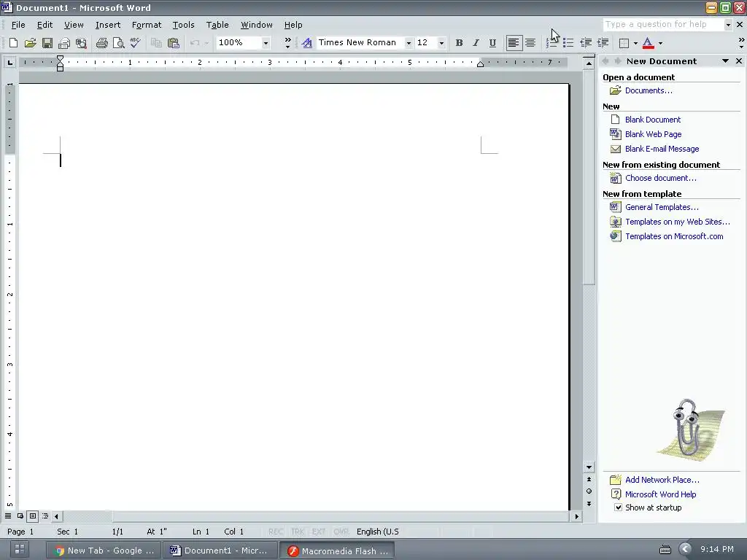Click the Copy icon in the toolbar
747x560 pixels.
click(x=156, y=43)
